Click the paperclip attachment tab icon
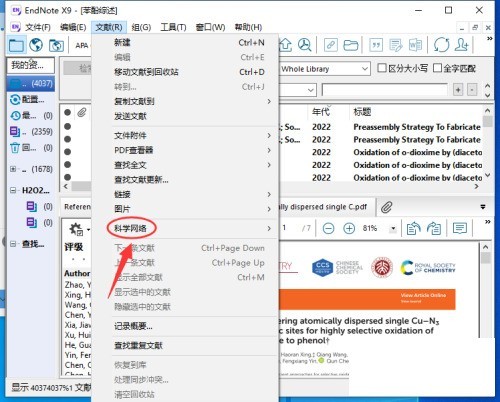Image resolution: width=500 pixels, height=402 pixels. (387, 207)
